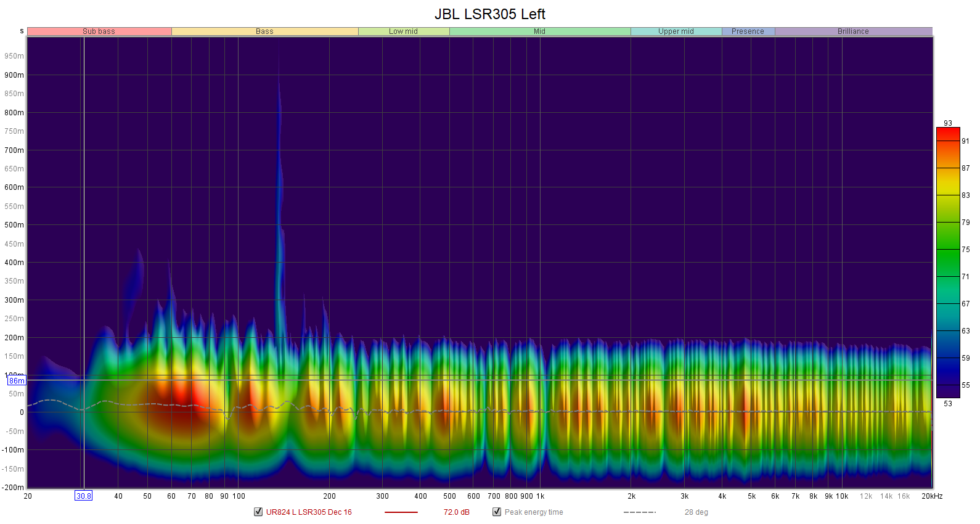
Task: Click the JBL LSR305 Left graph title
Action: point(490,14)
